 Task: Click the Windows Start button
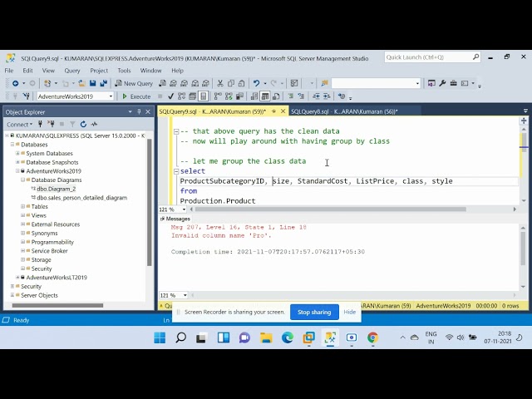[x=160, y=337]
